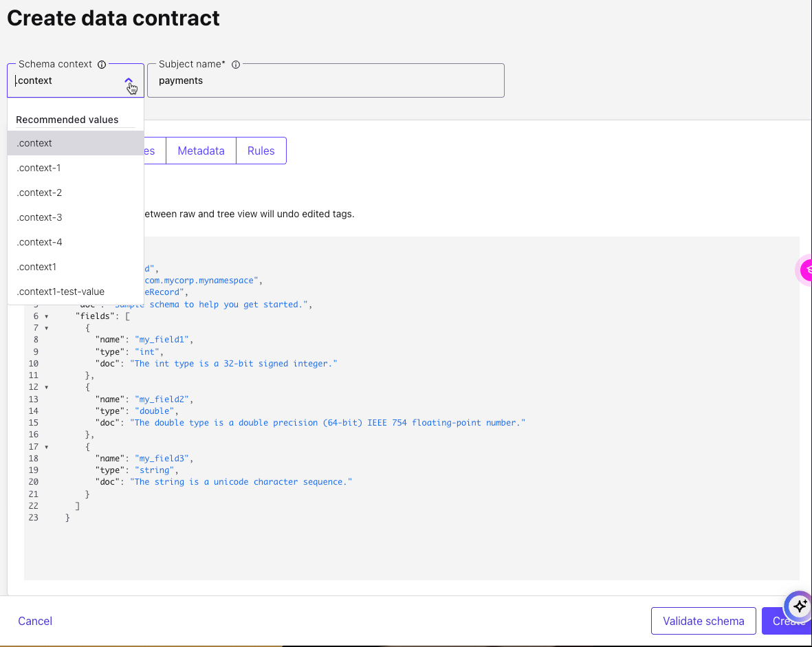Click the Validate schema button
Image resolution: width=812 pixels, height=647 pixels.
click(703, 621)
